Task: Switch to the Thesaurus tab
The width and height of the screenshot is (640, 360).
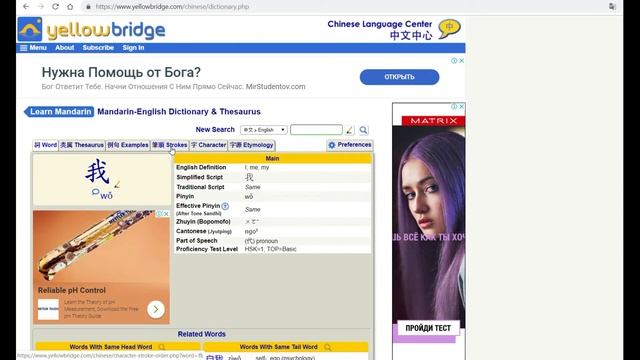Action: 82,145
